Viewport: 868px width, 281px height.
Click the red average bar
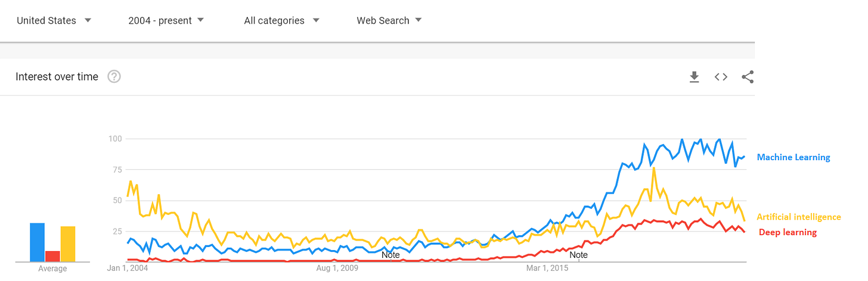(52, 256)
